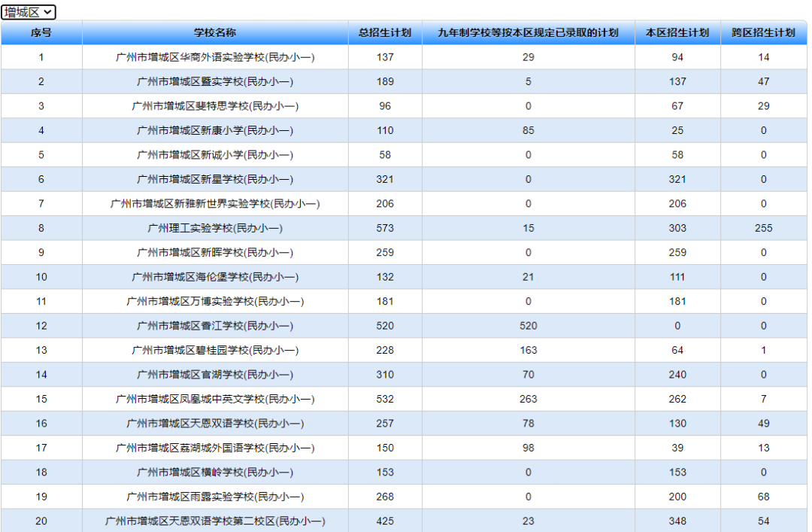Click district plan value 348 in row 20
Image resolution: width=812 pixels, height=532 pixels.
tap(677, 521)
